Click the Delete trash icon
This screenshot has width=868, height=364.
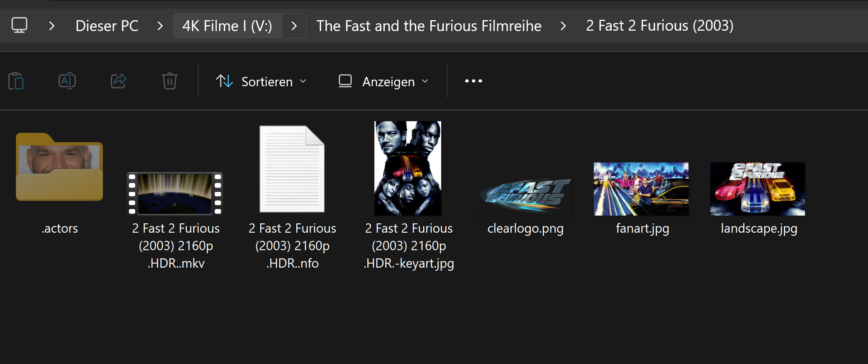[170, 81]
